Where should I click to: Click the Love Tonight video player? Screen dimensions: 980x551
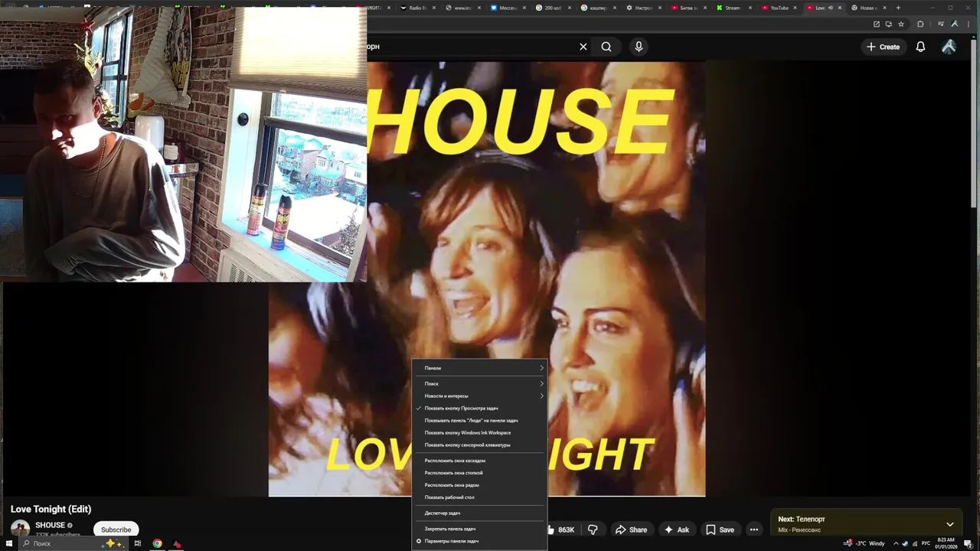click(x=487, y=279)
